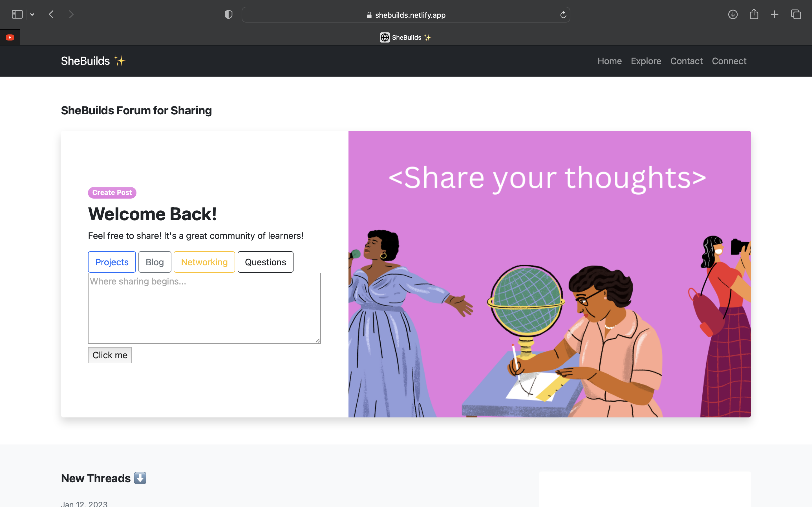Open the Connect nav link
Viewport: 812px width, 507px height.
click(729, 61)
